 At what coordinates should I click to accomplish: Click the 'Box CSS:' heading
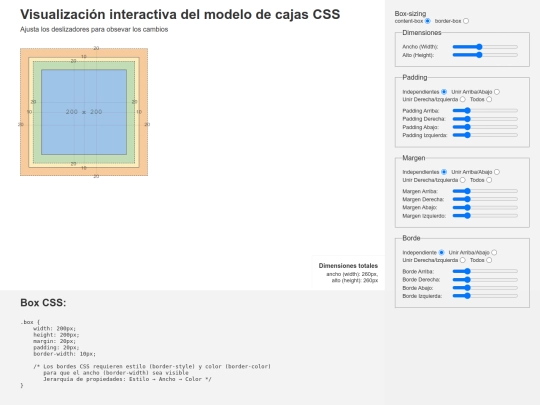tap(43, 303)
